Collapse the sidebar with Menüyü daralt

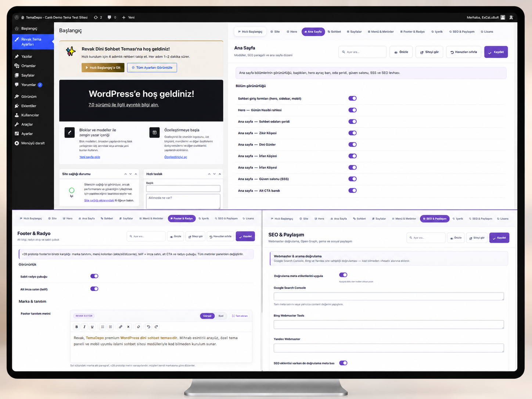(33, 143)
